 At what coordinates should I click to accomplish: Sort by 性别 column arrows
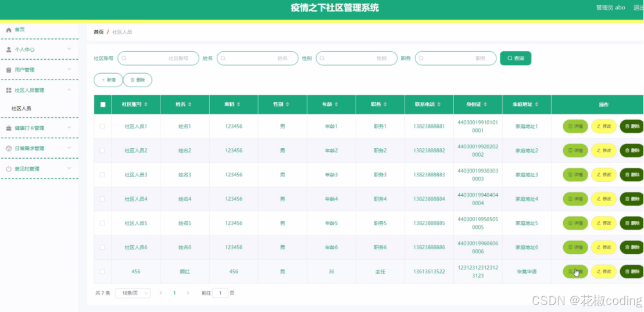click(x=288, y=105)
